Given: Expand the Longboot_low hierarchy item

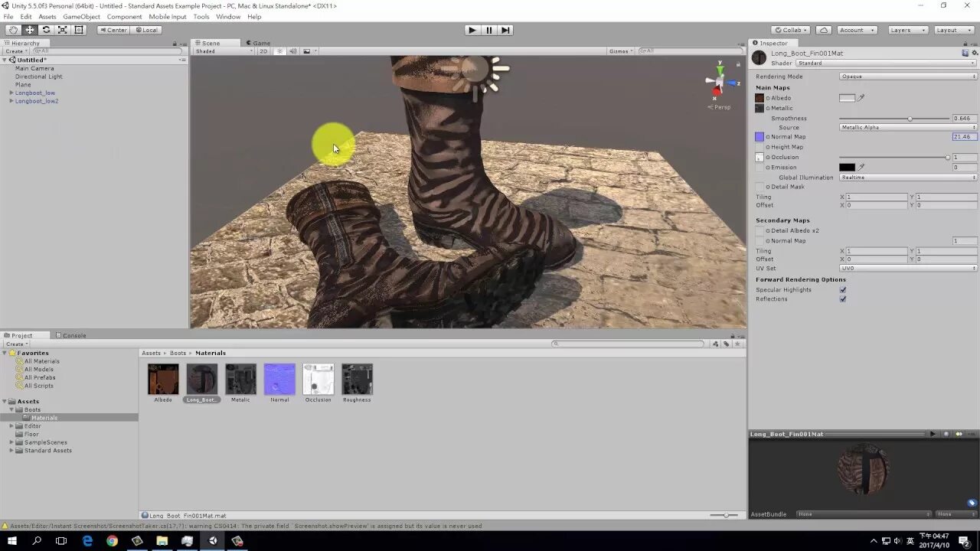Looking at the screenshot, I should click(x=11, y=93).
